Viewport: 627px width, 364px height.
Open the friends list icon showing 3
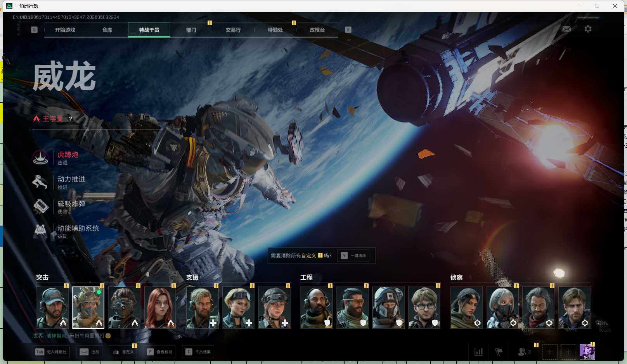524,352
